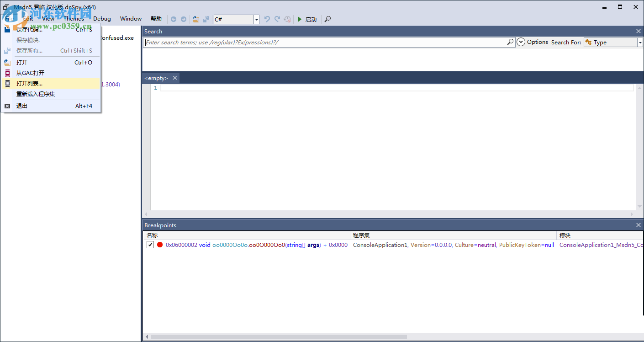This screenshot has height=342, width=644.
Task: Open the Themes menu
Action: click(x=74, y=19)
